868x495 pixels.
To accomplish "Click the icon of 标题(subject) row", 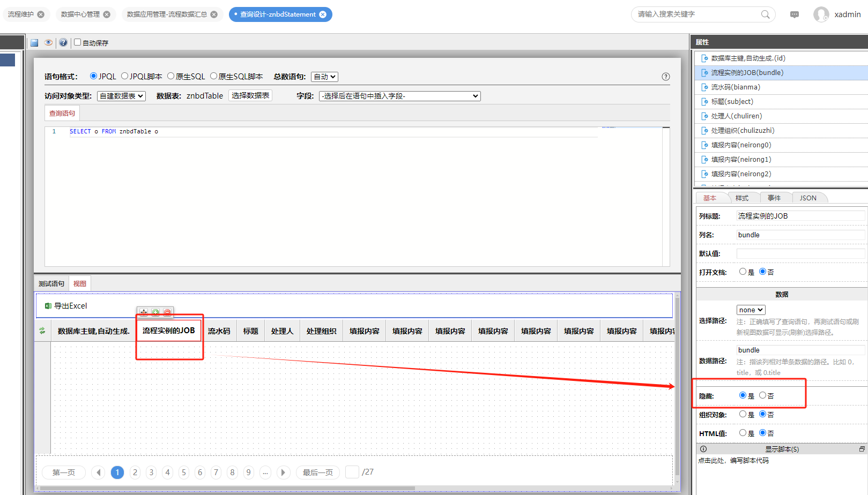I will click(705, 102).
